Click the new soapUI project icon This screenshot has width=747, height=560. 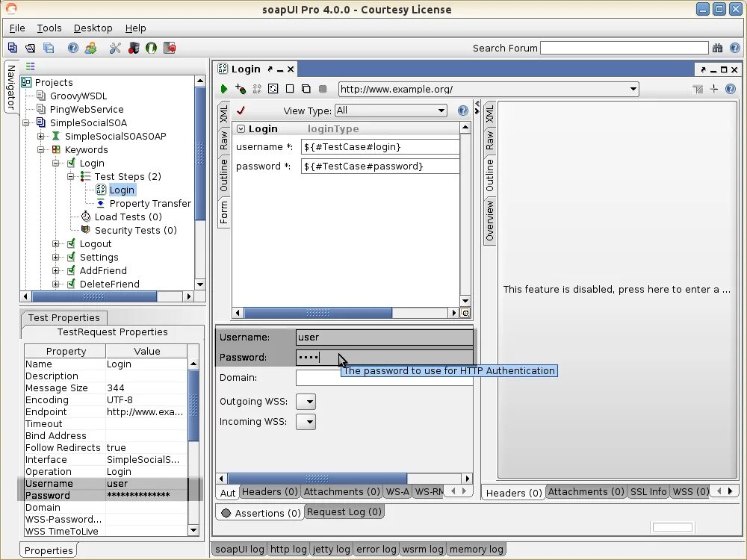[x=13, y=48]
